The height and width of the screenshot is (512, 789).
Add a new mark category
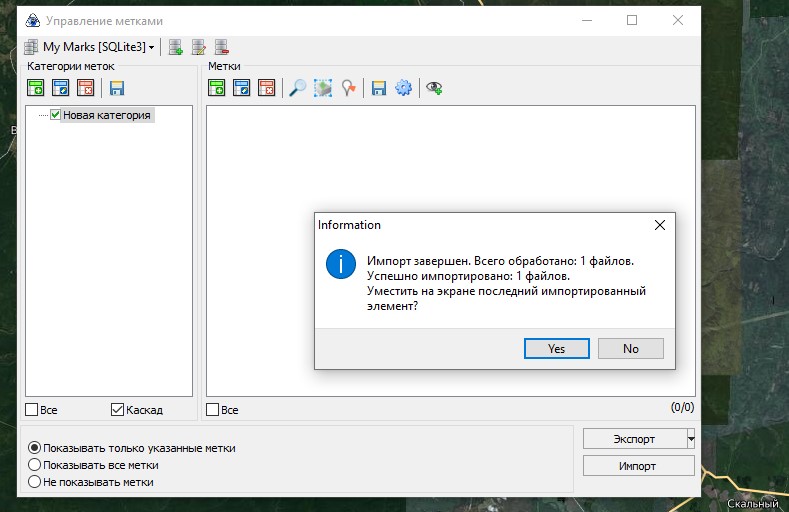pyautogui.click(x=36, y=88)
